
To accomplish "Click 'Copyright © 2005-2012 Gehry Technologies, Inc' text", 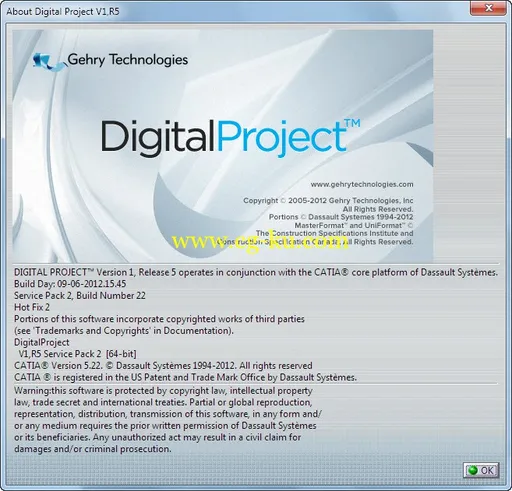I will 328,200.
